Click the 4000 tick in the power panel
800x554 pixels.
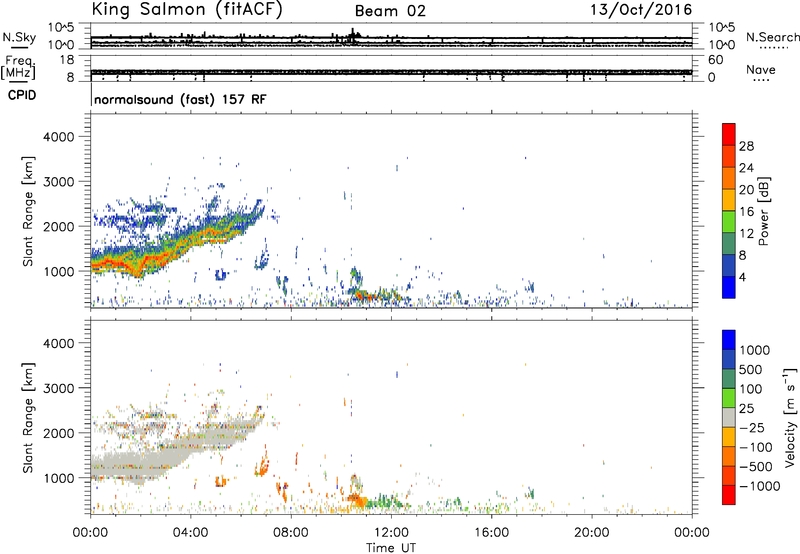59,137
